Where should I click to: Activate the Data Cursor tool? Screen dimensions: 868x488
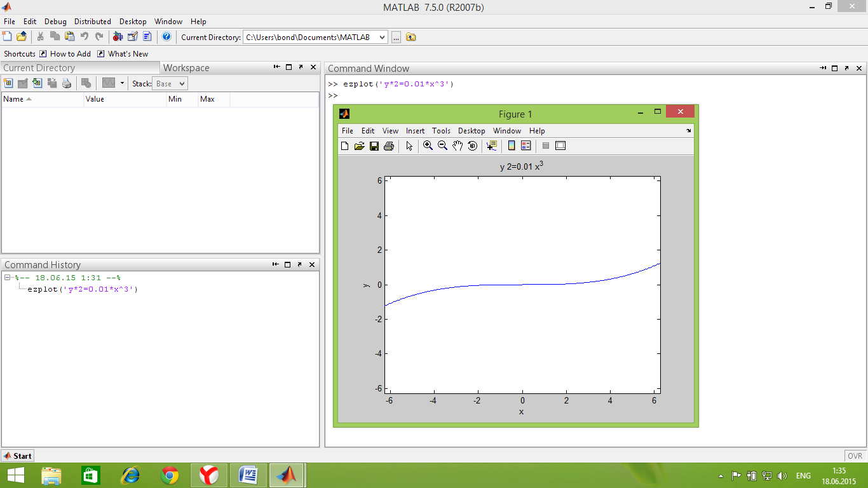pyautogui.click(x=491, y=146)
